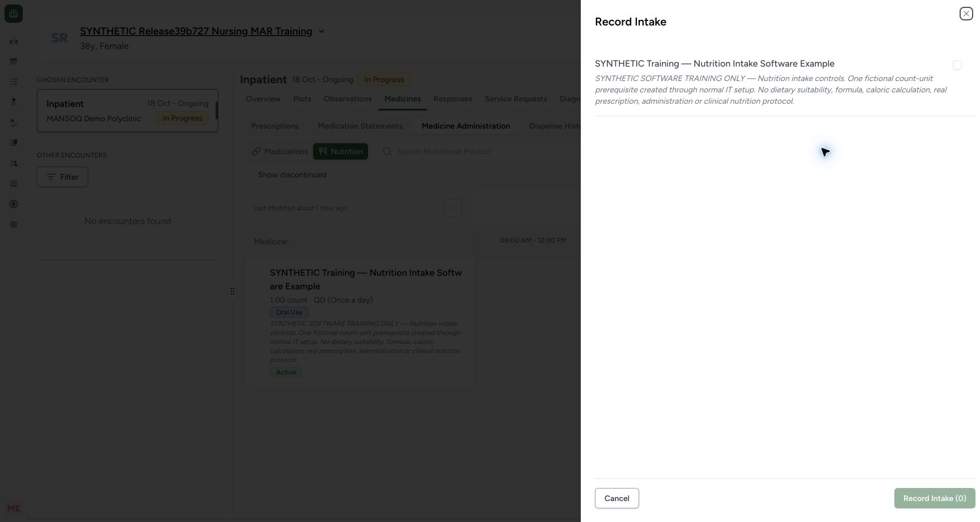The height and width of the screenshot is (522, 980).
Task: Open the list icon in sidebar
Action: pyautogui.click(x=14, y=82)
